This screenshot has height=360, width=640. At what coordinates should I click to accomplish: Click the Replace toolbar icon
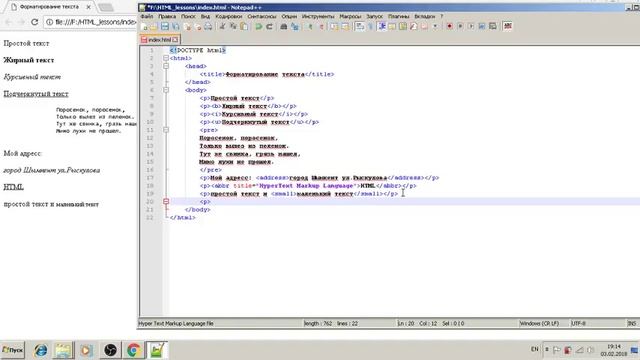pos(295,27)
